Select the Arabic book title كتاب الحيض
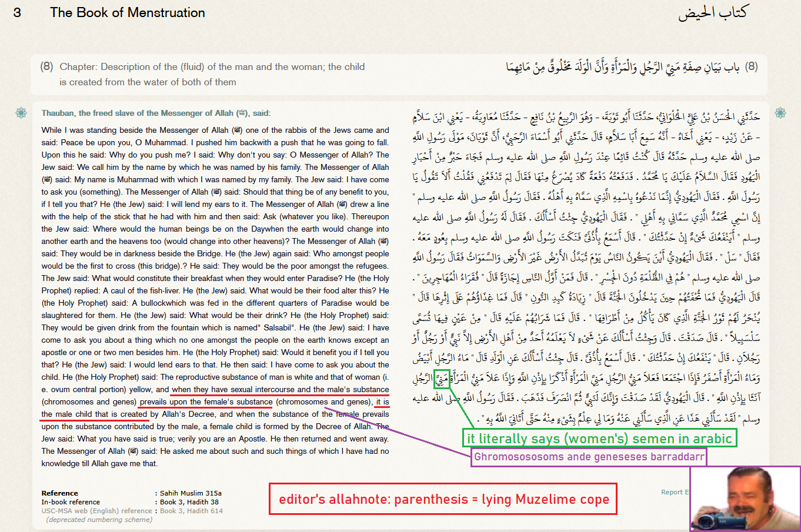This screenshot has width=801, height=532. click(713, 13)
